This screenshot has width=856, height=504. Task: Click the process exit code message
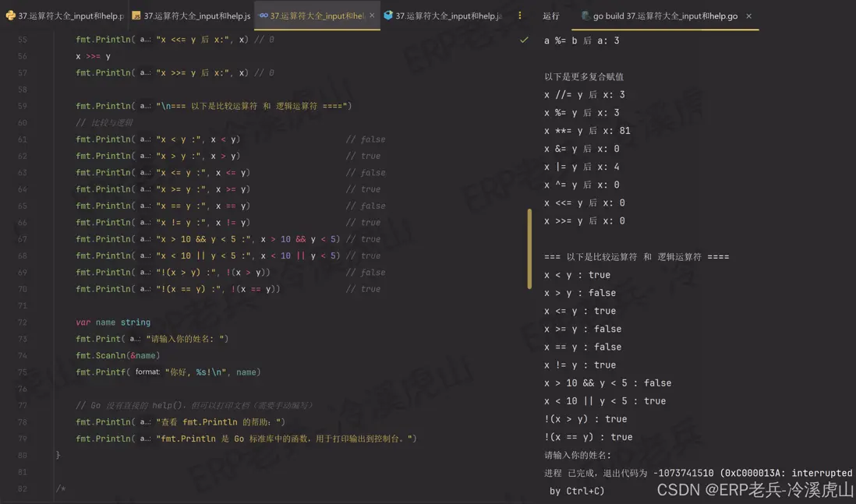click(699, 481)
